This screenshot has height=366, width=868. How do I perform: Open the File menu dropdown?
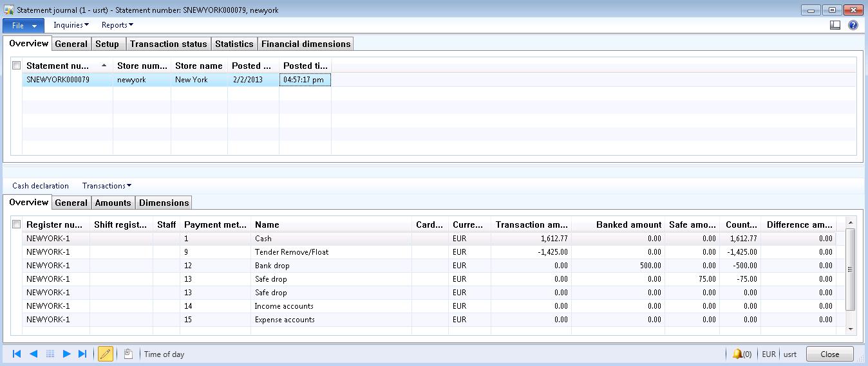pos(24,25)
